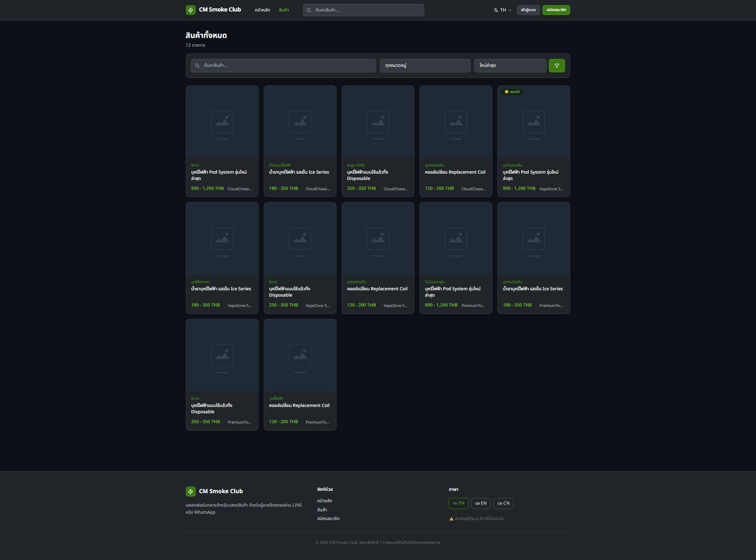
Task: Expand the TH language selector in header
Action: pyautogui.click(x=503, y=10)
